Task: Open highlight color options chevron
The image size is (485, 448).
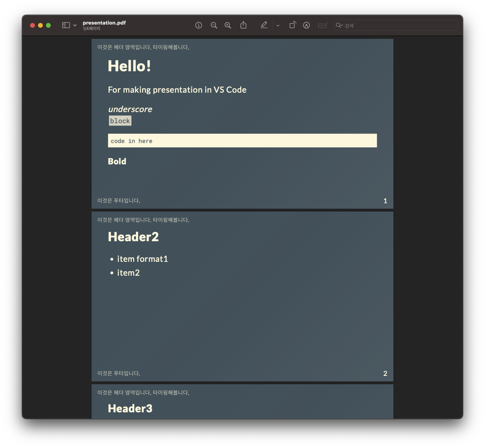Action: [x=278, y=25]
